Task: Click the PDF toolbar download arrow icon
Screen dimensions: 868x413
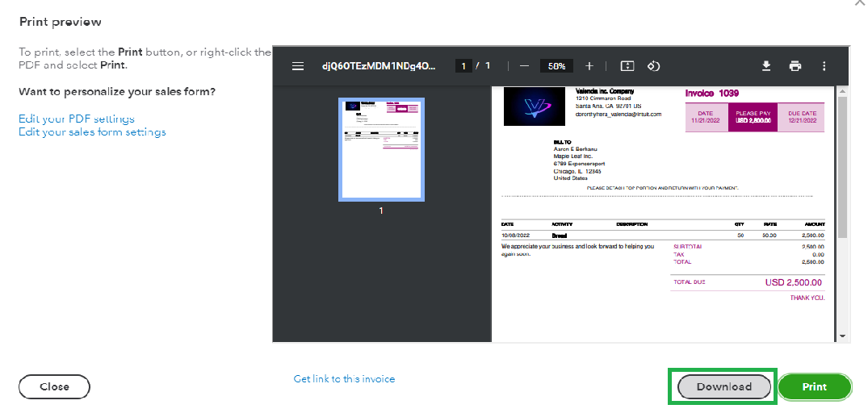Action: tap(766, 66)
